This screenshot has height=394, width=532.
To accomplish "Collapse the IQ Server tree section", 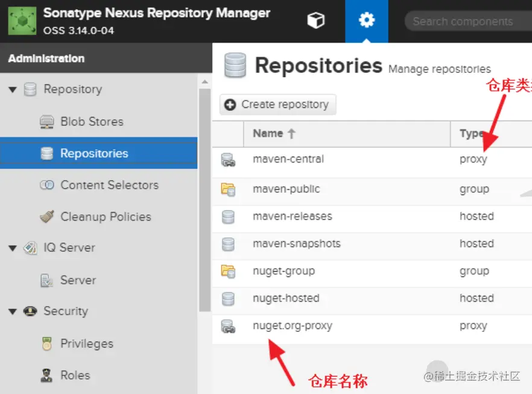I will pyautogui.click(x=13, y=248).
